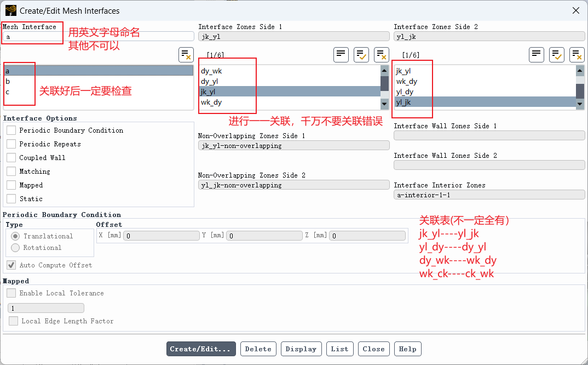The width and height of the screenshot is (588, 365).
Task: Deselect all entries in the Mesh Interface list
Action: point(186,55)
